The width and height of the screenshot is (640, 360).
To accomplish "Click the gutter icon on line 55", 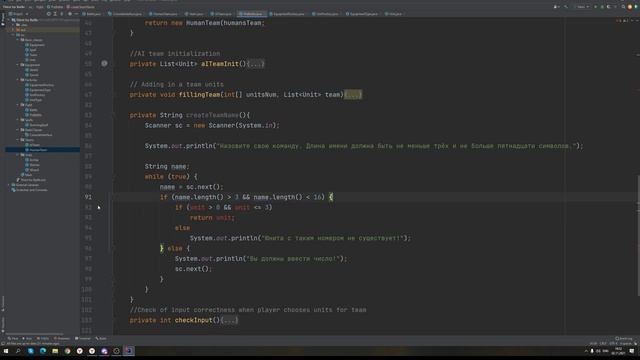I will [104, 64].
